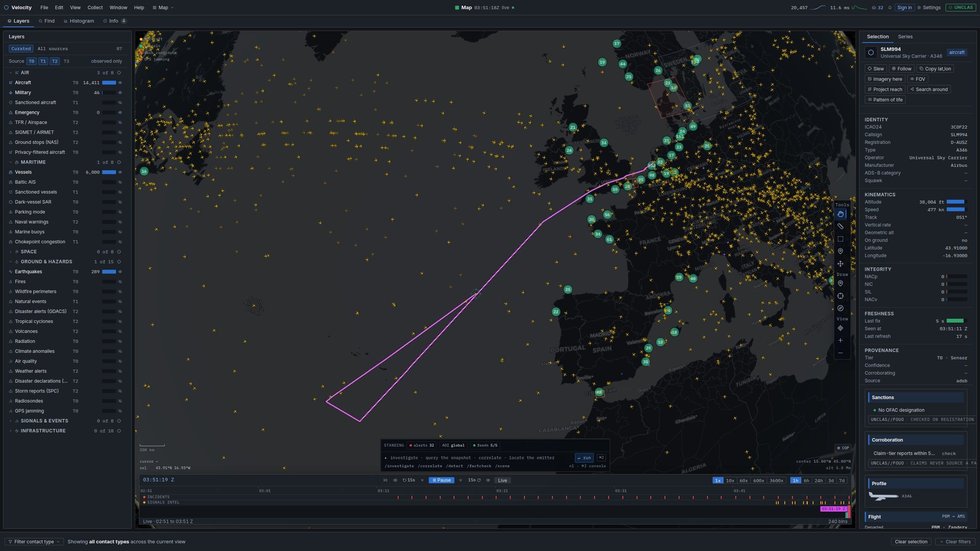980x551 pixels.
Task: Open the COP view icon
Action: tap(843, 448)
